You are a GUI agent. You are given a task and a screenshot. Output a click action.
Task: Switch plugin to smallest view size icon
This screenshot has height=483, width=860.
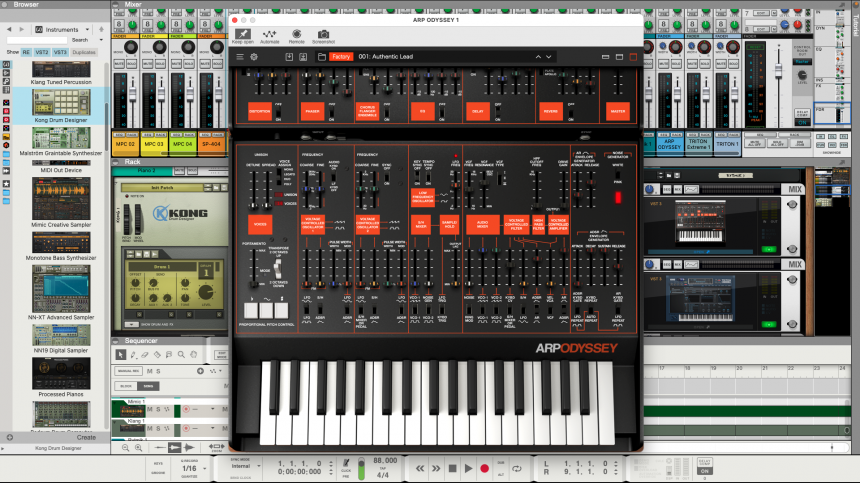point(606,56)
